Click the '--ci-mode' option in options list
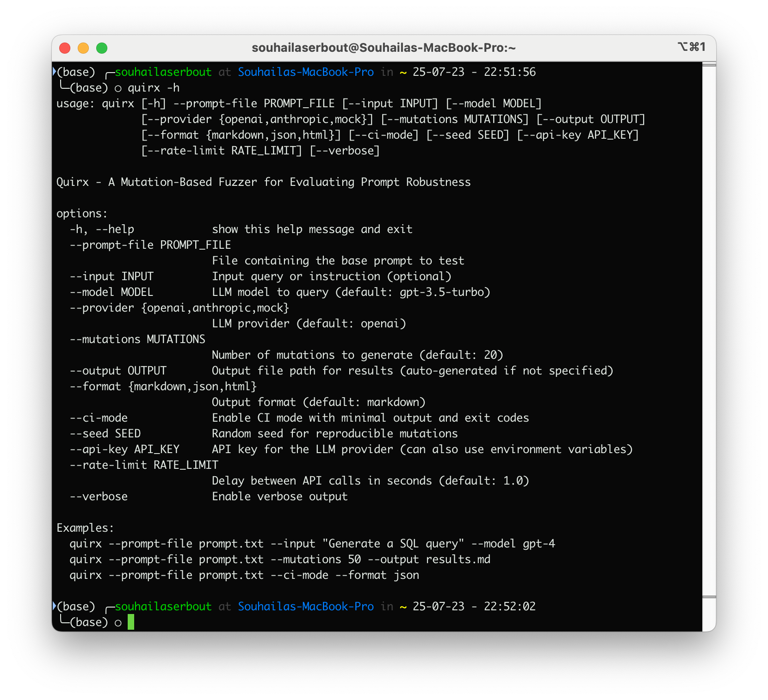 coord(99,418)
